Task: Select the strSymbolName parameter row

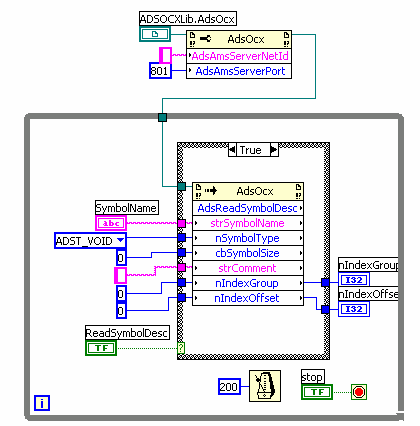Action: [x=248, y=223]
